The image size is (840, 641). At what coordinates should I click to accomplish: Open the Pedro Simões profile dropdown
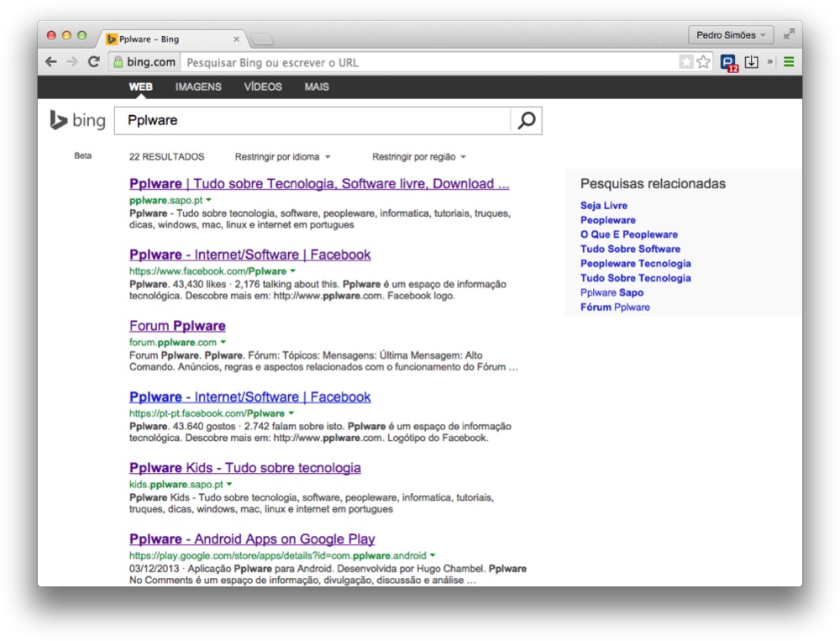pyautogui.click(x=731, y=34)
